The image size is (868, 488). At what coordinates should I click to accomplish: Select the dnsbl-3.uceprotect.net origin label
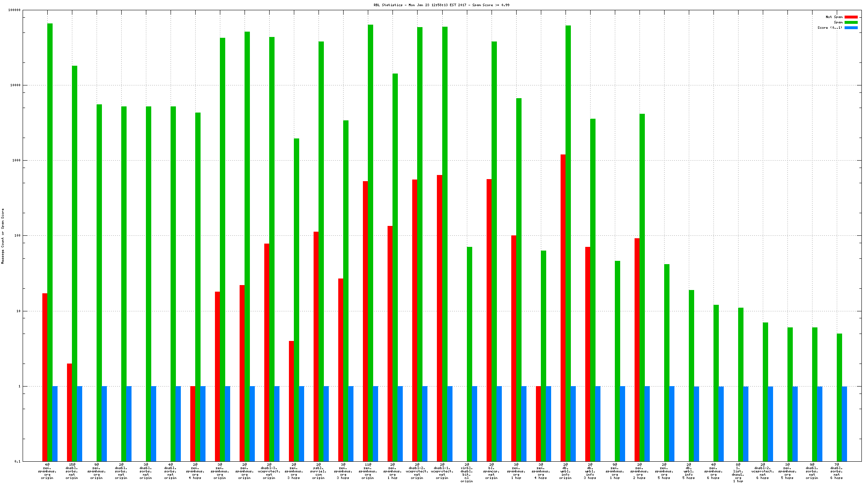pyautogui.click(x=269, y=471)
